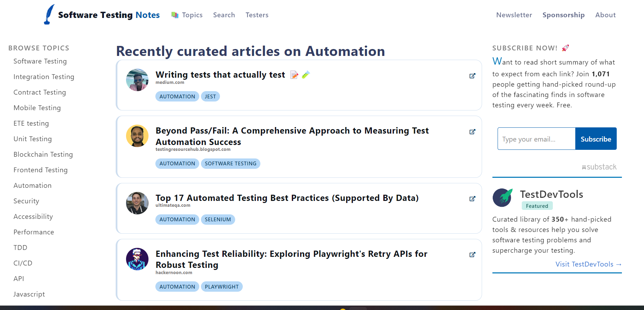
Task: Select the PLAYWRIGHT tag
Action: pyautogui.click(x=222, y=287)
